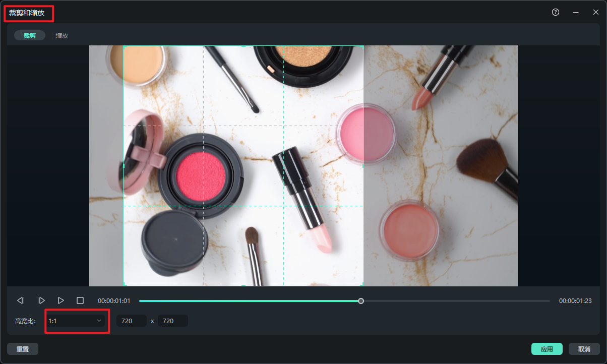Expand the 高宽比 1:1 dropdown

pyautogui.click(x=75, y=321)
